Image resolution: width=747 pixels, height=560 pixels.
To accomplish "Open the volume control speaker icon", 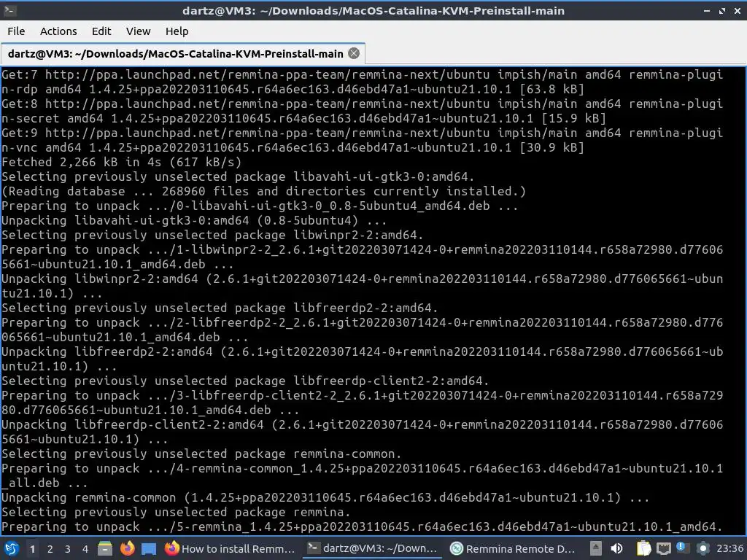I will [x=616, y=548].
